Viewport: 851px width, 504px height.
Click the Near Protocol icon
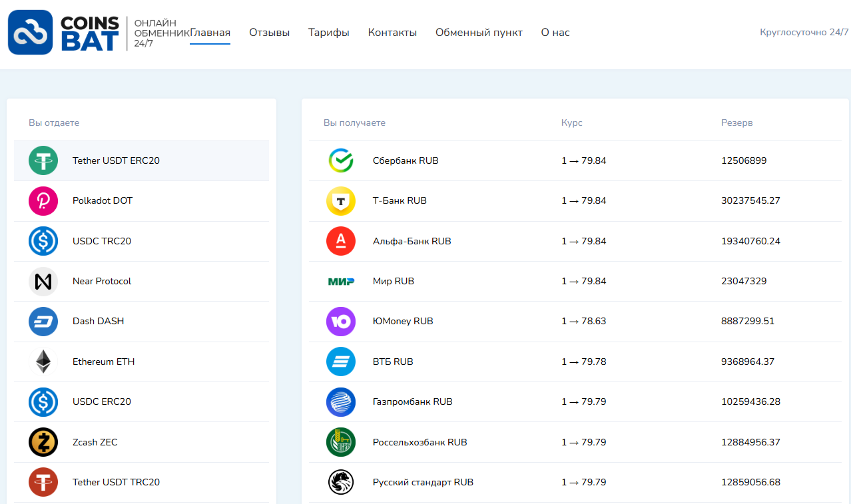(43, 282)
